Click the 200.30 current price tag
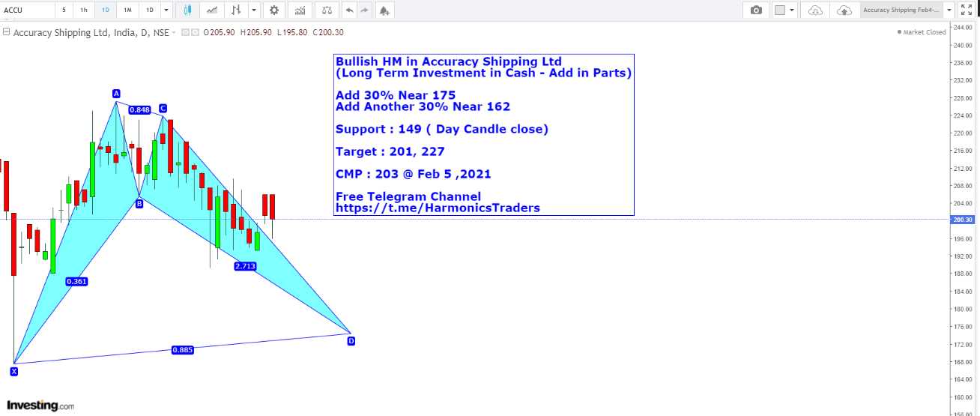 (x=962, y=220)
